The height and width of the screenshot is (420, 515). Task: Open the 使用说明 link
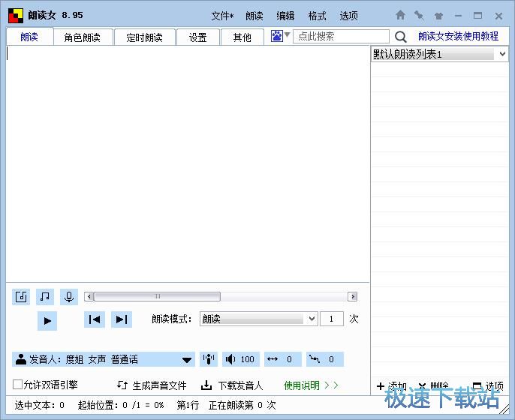point(311,385)
